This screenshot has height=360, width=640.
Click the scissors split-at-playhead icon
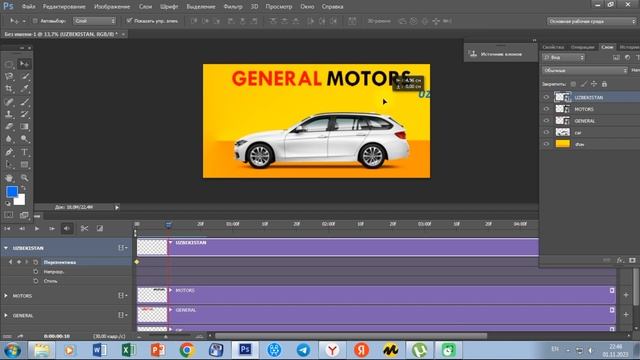84,229
